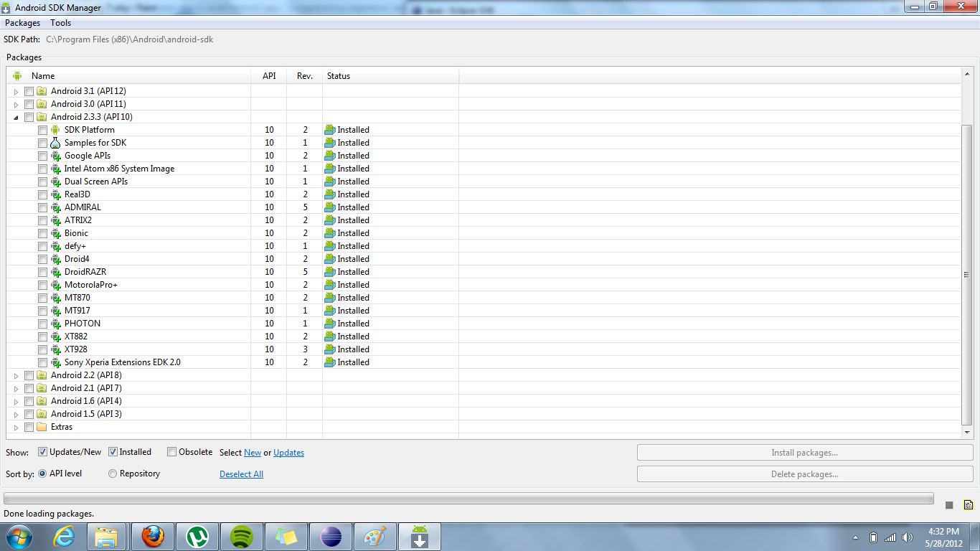Screen dimensions: 980x551
Task: Expand the Extras node
Action: pos(17,427)
